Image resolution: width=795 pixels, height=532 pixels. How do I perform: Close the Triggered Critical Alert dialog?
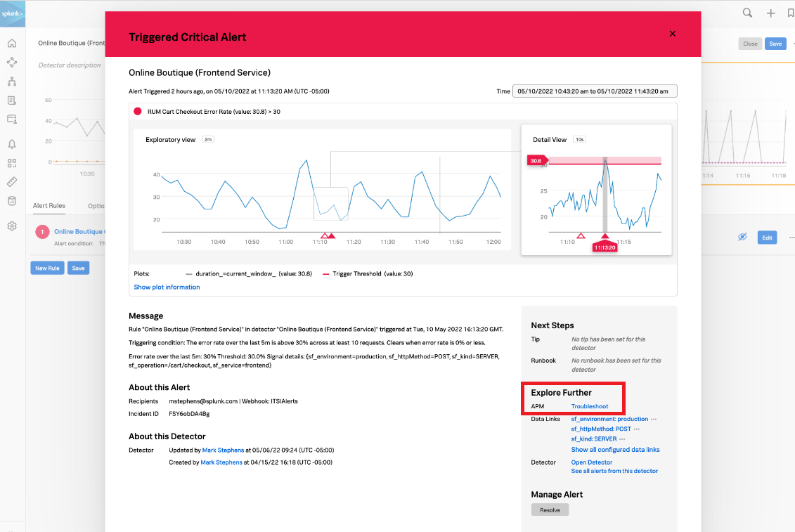(x=672, y=34)
